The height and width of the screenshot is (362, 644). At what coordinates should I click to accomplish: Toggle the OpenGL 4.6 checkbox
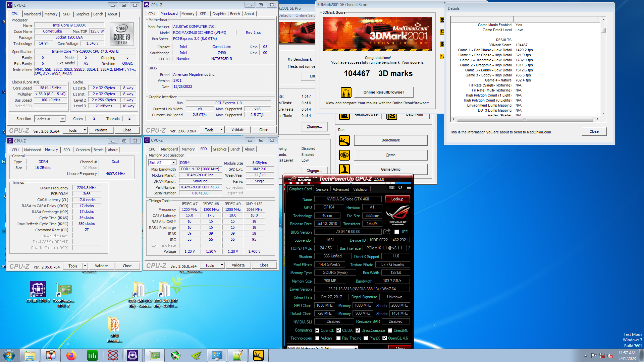(x=384, y=338)
